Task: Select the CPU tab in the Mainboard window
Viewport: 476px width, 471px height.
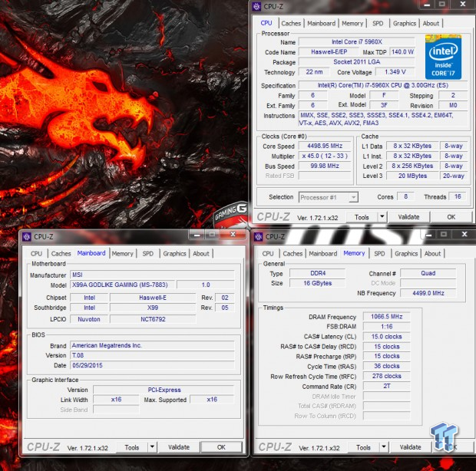Action: point(36,254)
